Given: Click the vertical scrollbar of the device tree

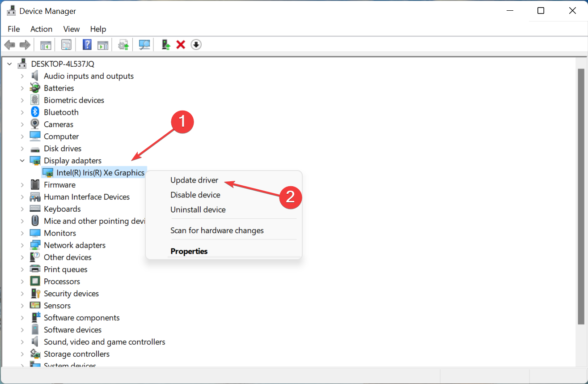Looking at the screenshot, I should 581,197.
